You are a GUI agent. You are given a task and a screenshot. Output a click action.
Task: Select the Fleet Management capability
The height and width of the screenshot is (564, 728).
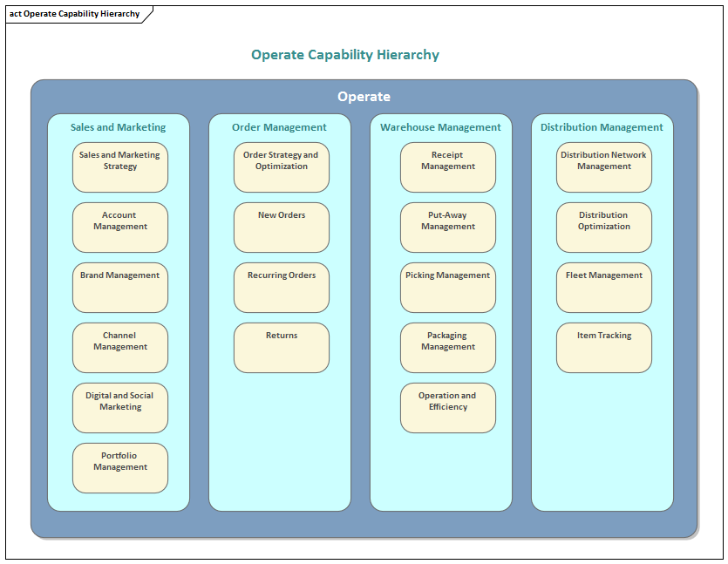click(603, 287)
